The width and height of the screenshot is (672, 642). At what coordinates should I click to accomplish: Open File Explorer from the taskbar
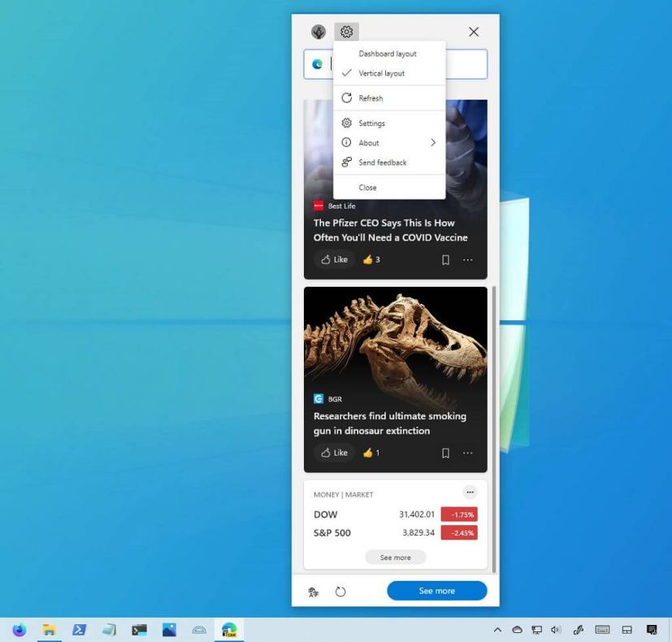[x=50, y=630]
